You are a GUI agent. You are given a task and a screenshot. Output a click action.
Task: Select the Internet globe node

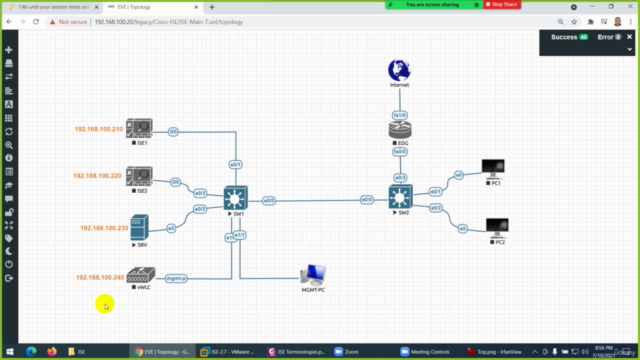click(399, 70)
